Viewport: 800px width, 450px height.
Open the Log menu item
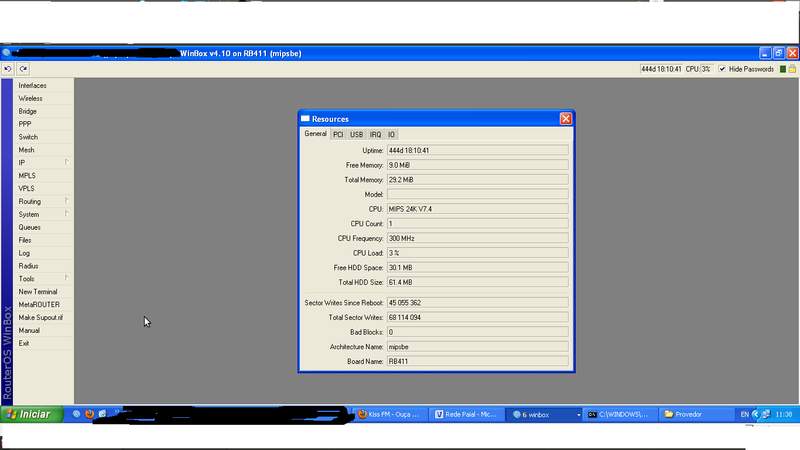pyautogui.click(x=24, y=253)
